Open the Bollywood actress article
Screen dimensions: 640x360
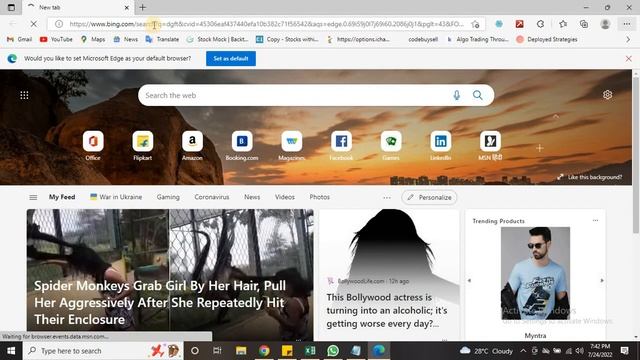[x=389, y=274]
